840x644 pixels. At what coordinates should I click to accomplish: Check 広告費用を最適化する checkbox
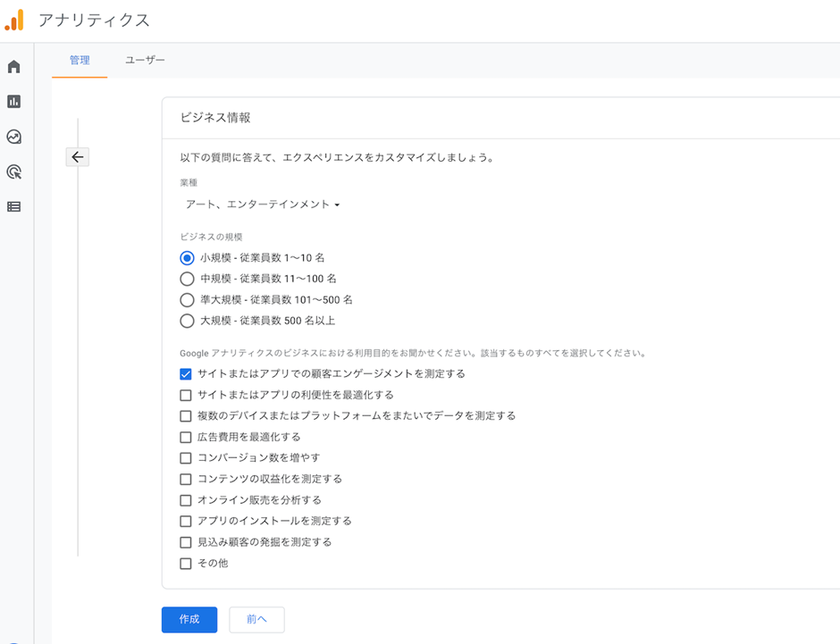click(186, 437)
